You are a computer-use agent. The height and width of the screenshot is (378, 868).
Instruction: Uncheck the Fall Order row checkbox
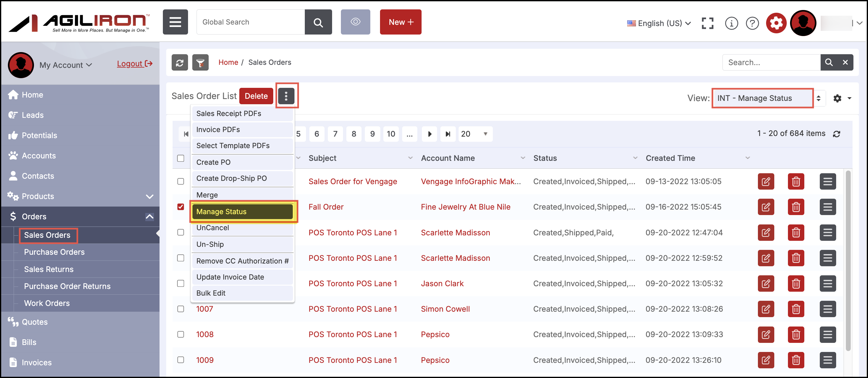click(181, 207)
